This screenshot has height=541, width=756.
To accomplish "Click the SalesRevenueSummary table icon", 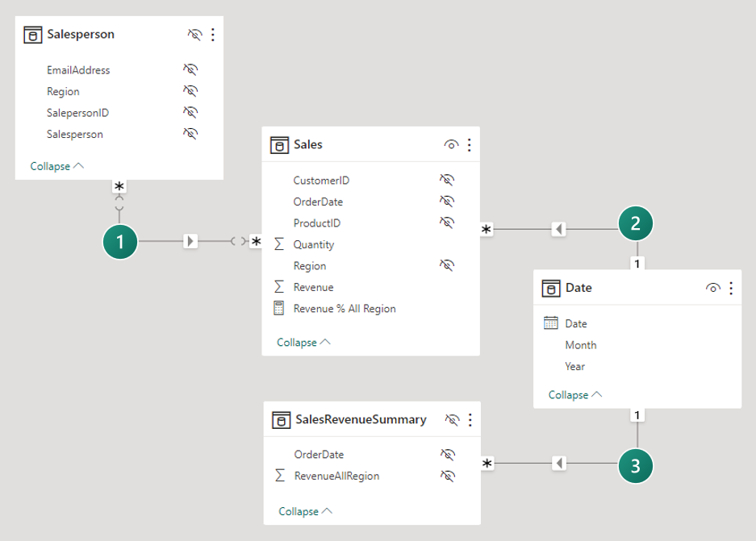I will [281, 420].
